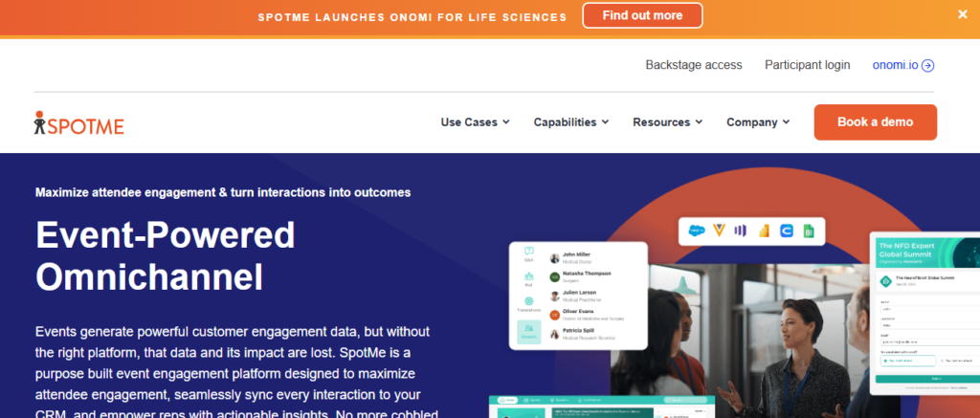Viewport: 980px width, 418px height.
Task: Click the name 'Patricia Spill'
Action: [x=579, y=330]
